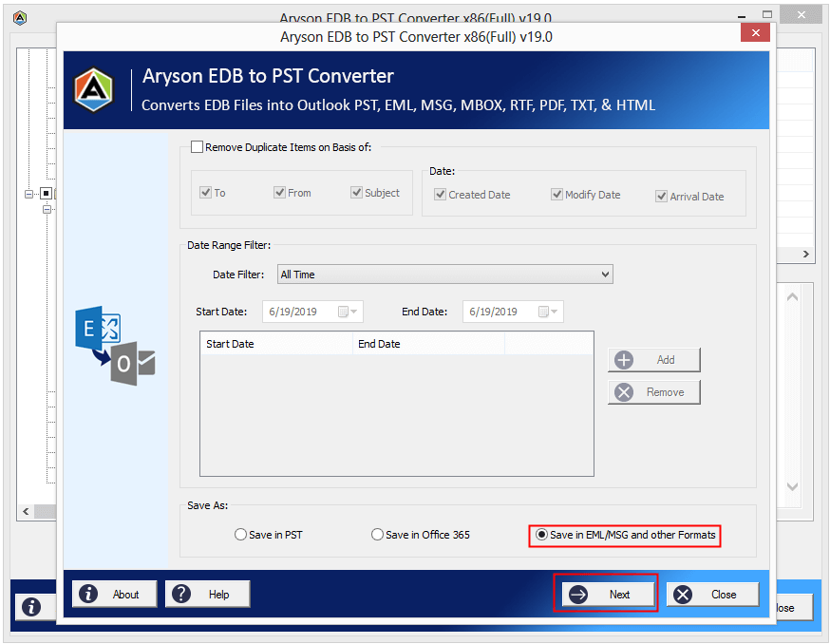Click the Start Date input field
This screenshot has height=644, width=830.
(x=312, y=312)
